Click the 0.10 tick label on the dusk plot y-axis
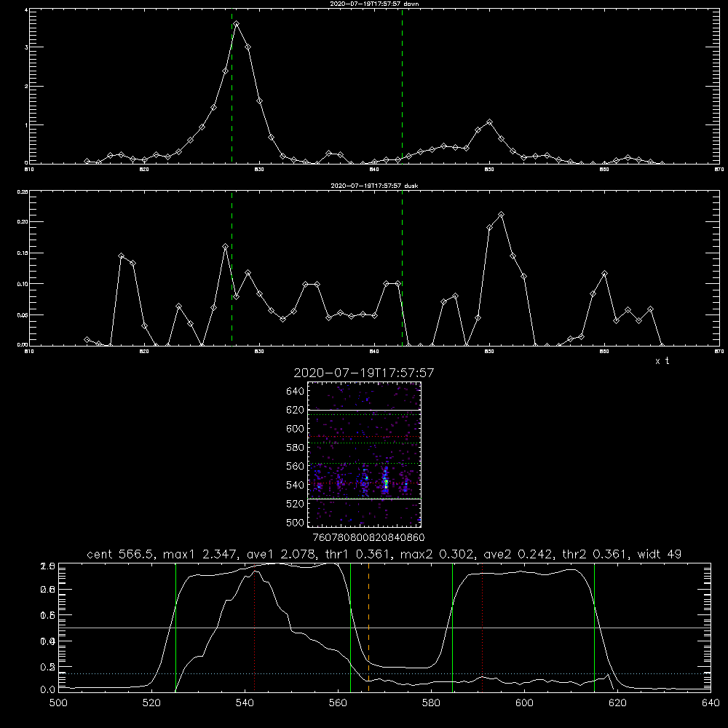This screenshot has width=728, height=728. pyautogui.click(x=23, y=284)
